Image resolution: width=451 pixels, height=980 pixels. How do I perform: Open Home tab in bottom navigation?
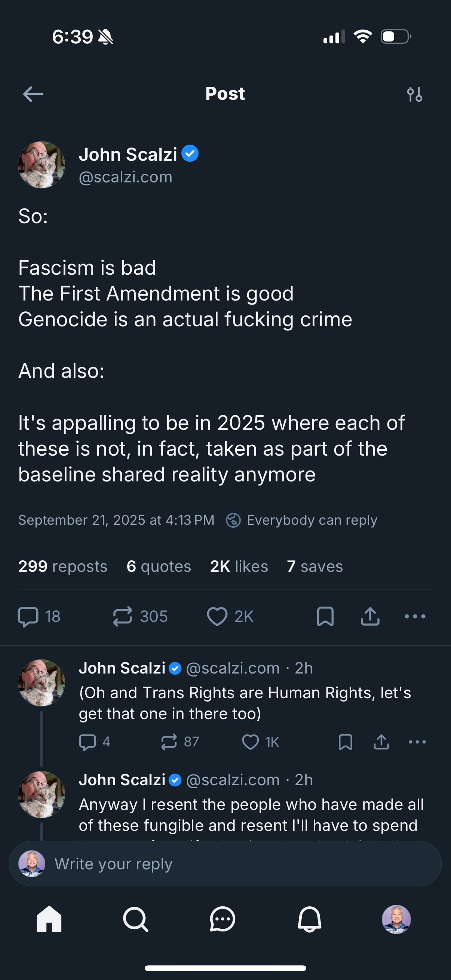pyautogui.click(x=49, y=919)
